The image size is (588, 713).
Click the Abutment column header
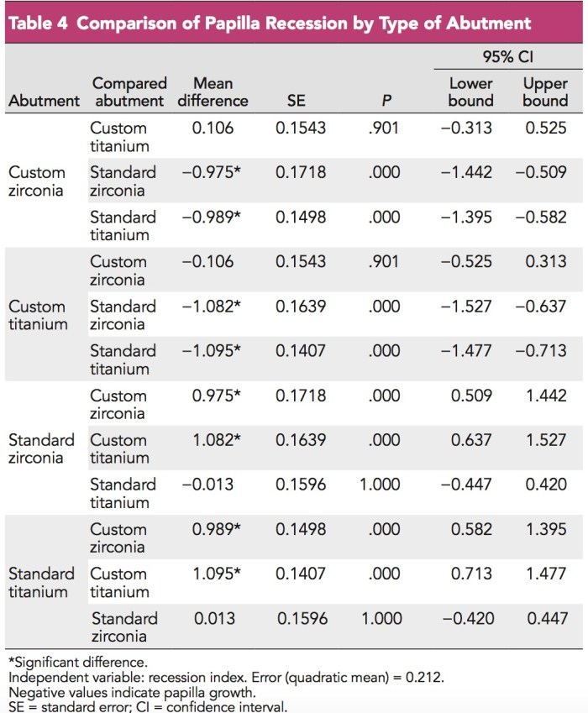[44, 101]
